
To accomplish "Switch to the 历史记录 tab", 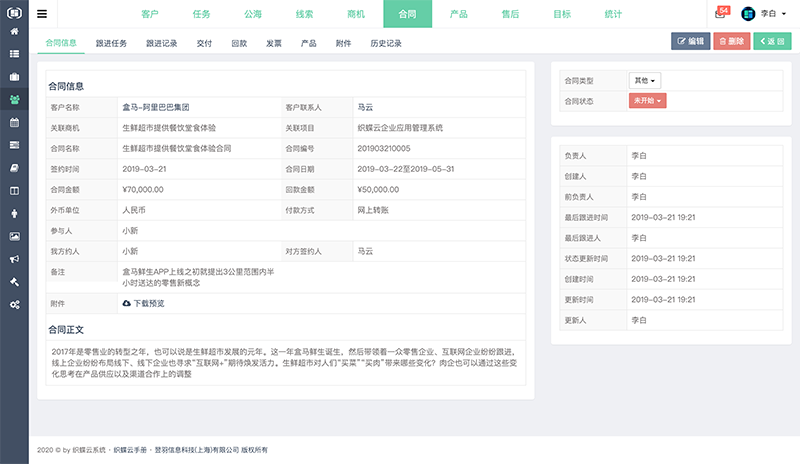I will coord(386,43).
